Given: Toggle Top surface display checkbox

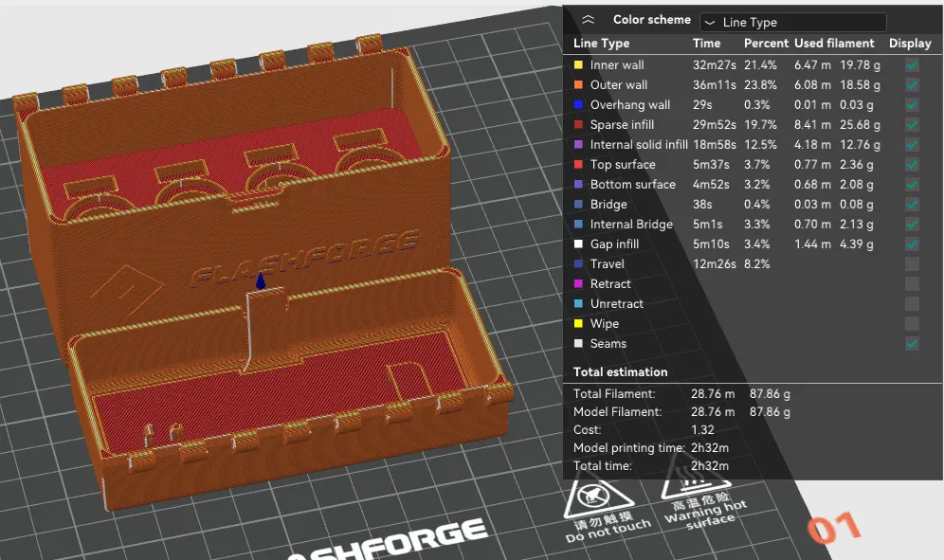Looking at the screenshot, I should click(912, 164).
